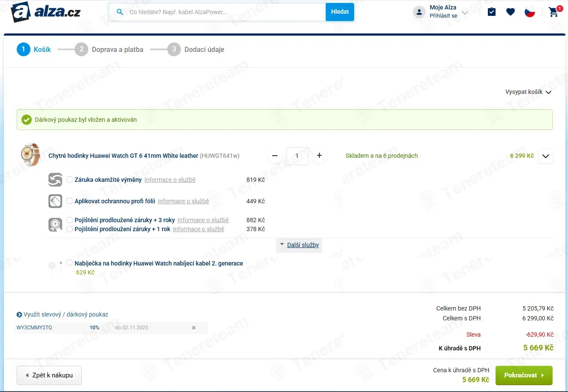Screen dimensions: 568x392
Task: Click the Pokračovat button
Action: click(524, 375)
